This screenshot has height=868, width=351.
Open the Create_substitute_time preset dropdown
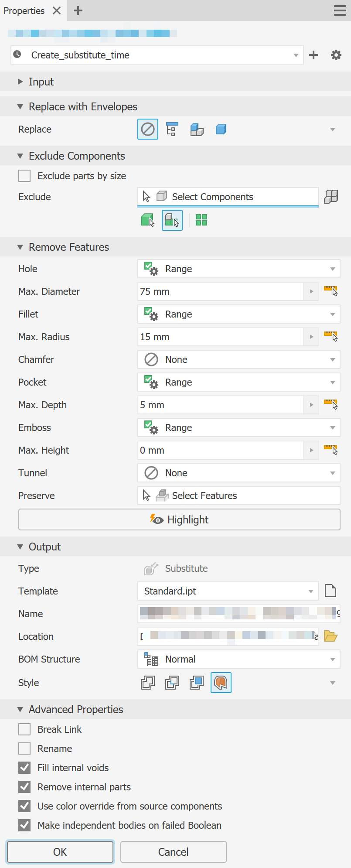(296, 55)
